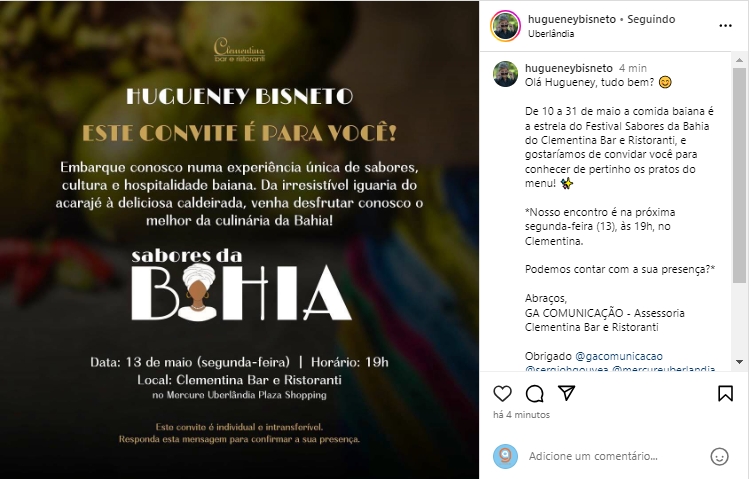
Task: Save the post with the bookmark icon
Action: 725,394
